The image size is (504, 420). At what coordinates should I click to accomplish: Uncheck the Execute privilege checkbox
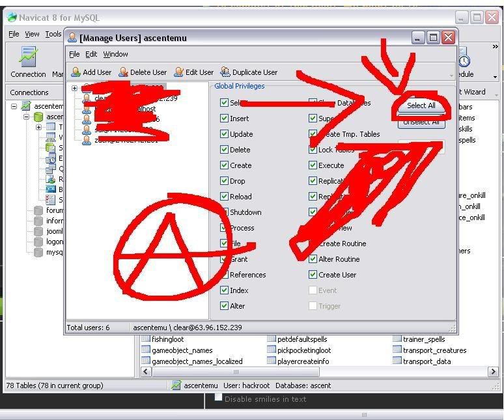click(313, 165)
